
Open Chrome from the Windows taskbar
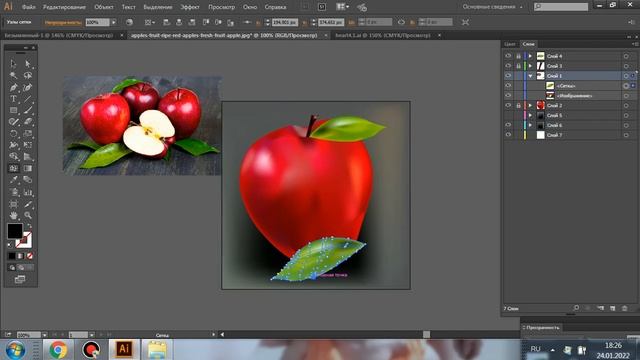(58, 349)
